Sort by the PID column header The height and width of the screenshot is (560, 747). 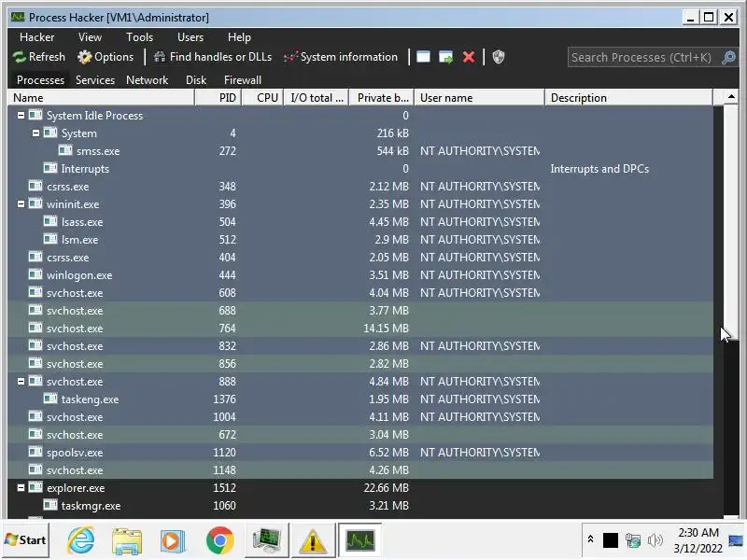click(x=218, y=98)
